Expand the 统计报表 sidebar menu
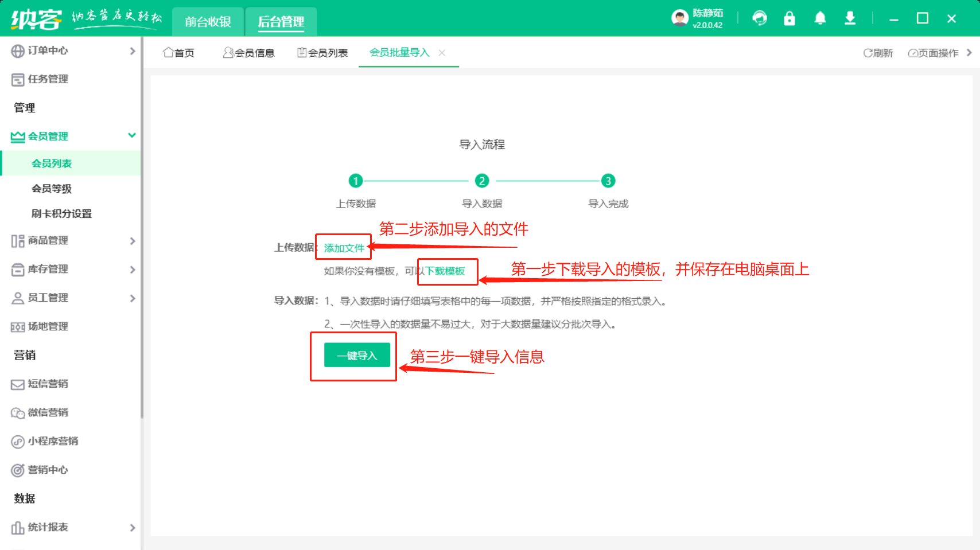 [72, 527]
